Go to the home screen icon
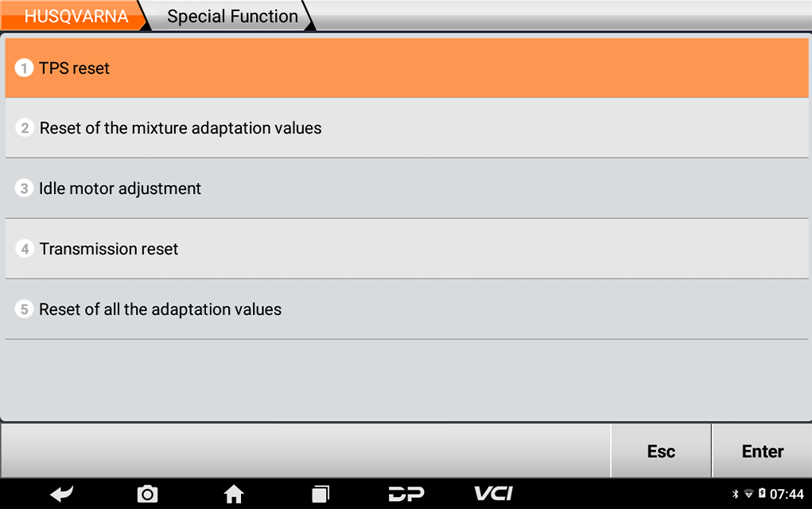812x509 pixels. coord(234,494)
